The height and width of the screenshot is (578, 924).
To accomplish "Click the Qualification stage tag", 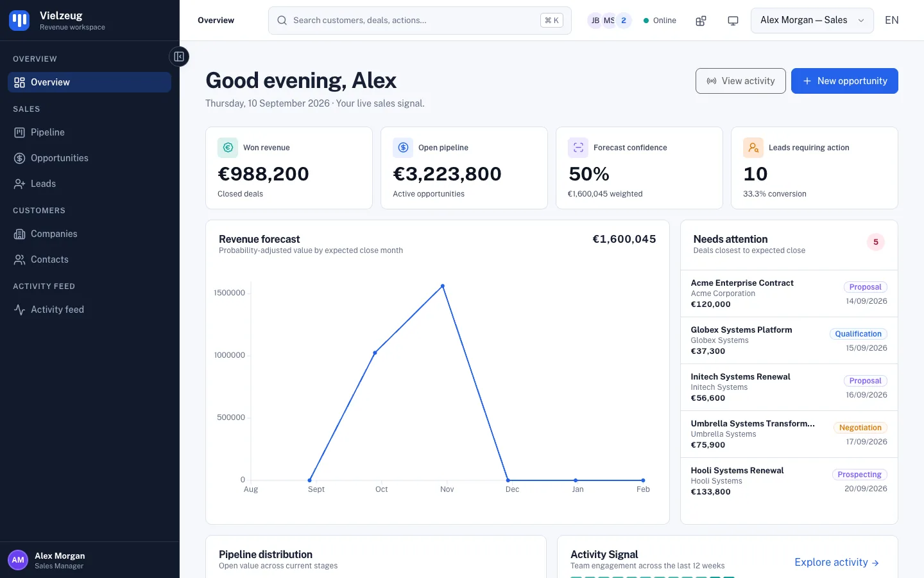I will 858,334.
